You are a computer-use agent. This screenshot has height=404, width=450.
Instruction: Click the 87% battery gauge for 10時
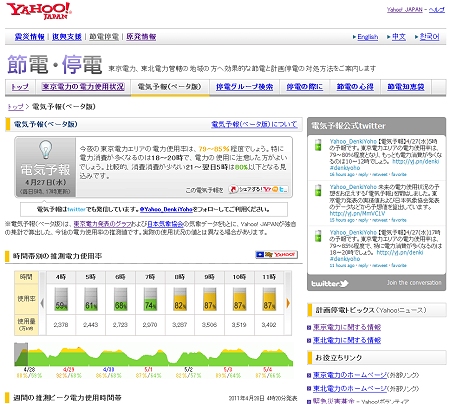[x=239, y=299]
